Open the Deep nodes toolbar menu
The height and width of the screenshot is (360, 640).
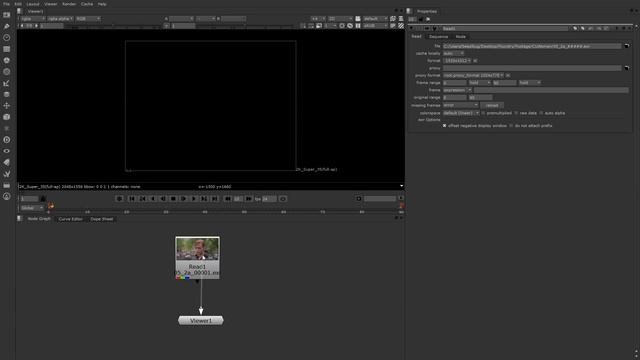pyautogui.click(x=7, y=140)
